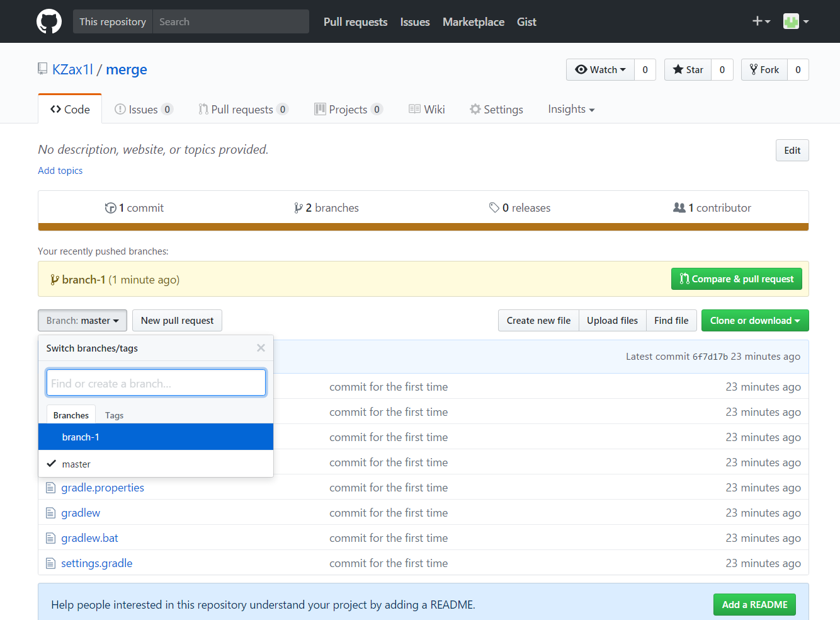
Task: Click the Add a README button
Action: click(x=754, y=604)
